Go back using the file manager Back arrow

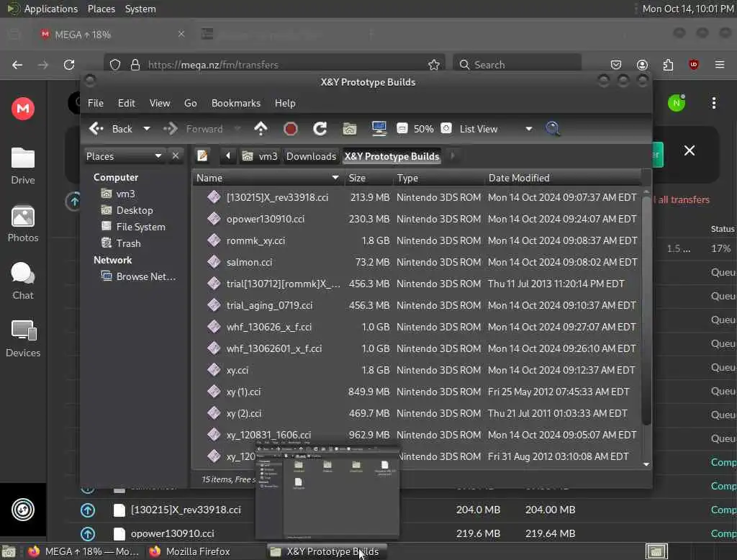[97, 128]
